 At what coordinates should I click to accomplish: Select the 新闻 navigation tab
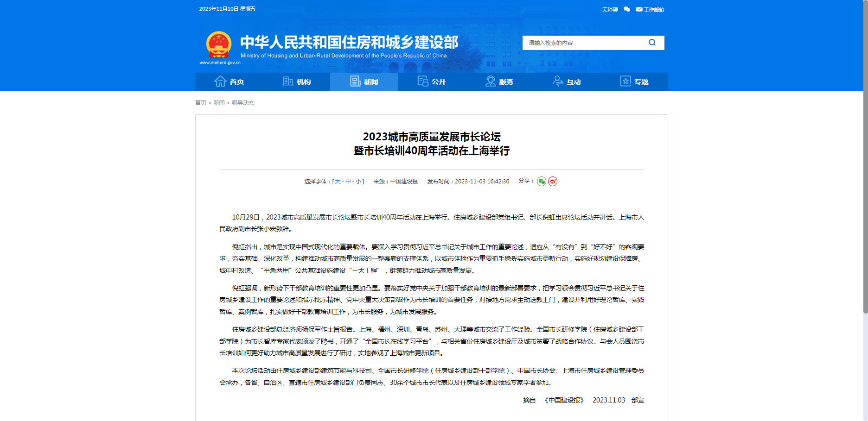click(x=364, y=82)
